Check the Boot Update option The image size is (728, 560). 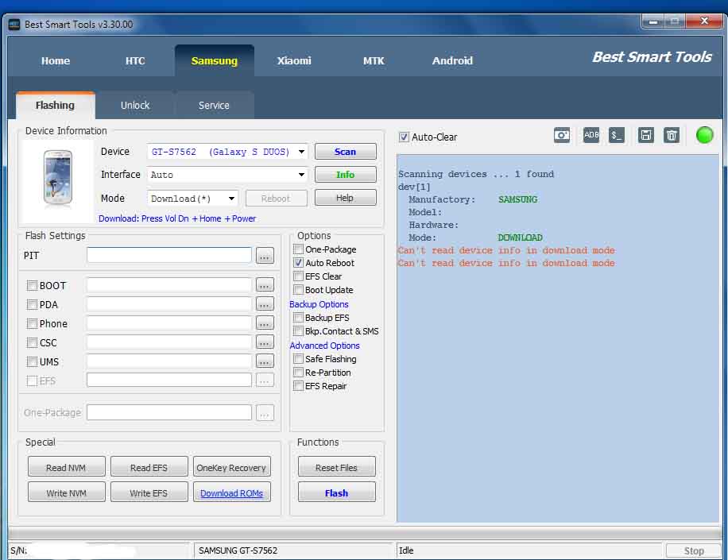pos(299,289)
